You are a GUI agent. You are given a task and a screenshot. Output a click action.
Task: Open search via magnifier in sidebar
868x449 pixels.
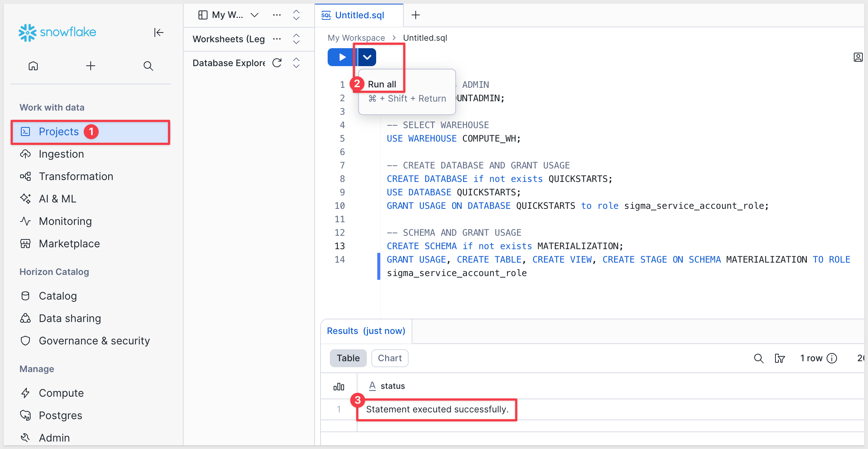(x=148, y=66)
